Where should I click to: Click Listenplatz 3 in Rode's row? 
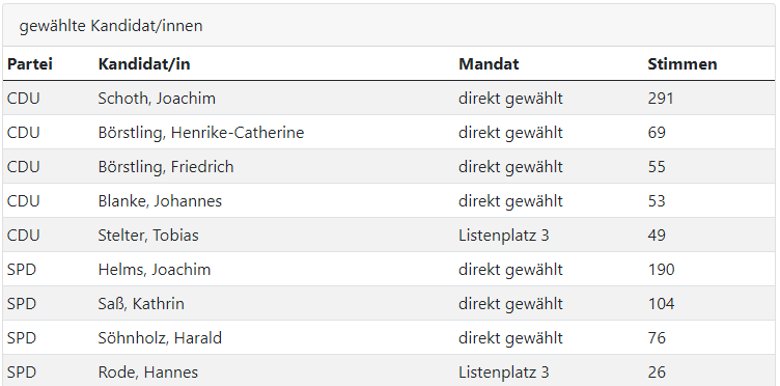504,372
